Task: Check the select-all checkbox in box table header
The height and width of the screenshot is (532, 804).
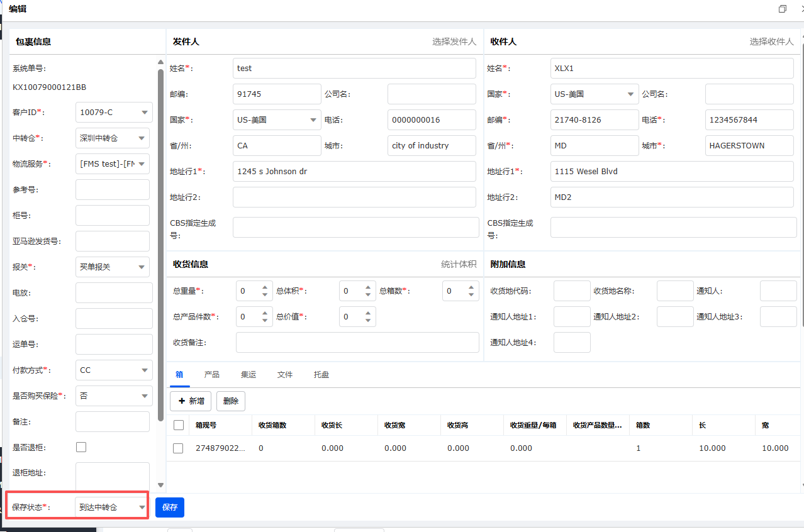Action: (x=179, y=425)
